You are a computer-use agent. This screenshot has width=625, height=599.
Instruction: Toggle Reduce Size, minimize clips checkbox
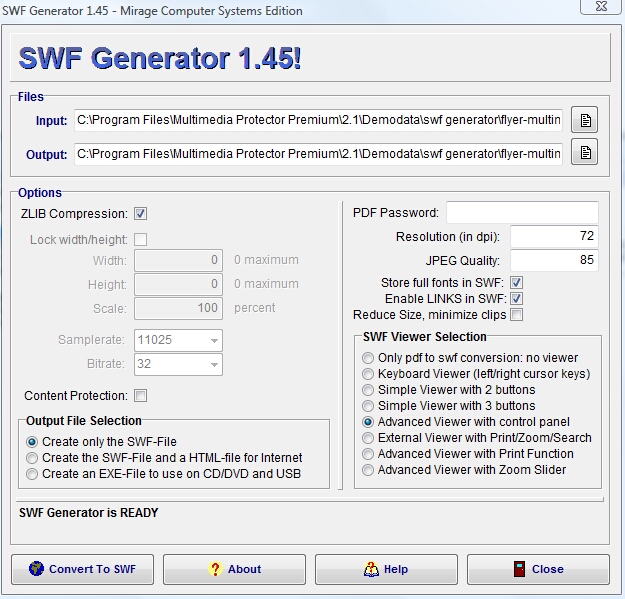click(517, 315)
